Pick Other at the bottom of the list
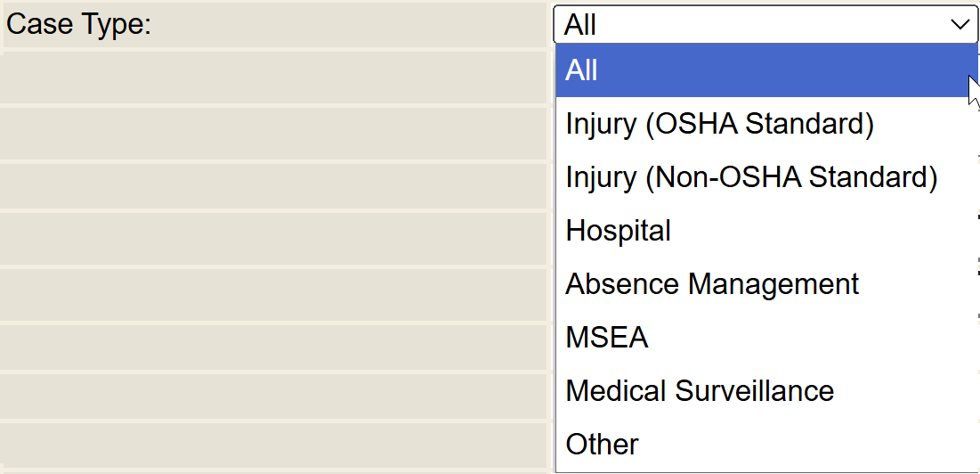Viewport: 980px width, 474px height. (603, 445)
